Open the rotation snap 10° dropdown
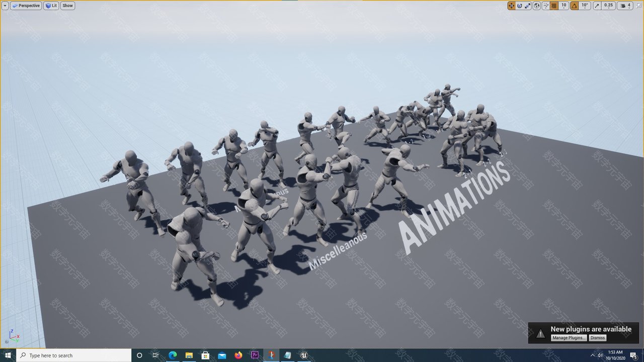 585,6
